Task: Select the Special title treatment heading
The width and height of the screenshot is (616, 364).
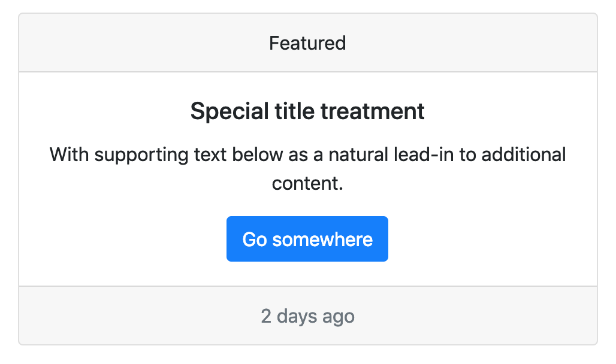Action: click(307, 111)
